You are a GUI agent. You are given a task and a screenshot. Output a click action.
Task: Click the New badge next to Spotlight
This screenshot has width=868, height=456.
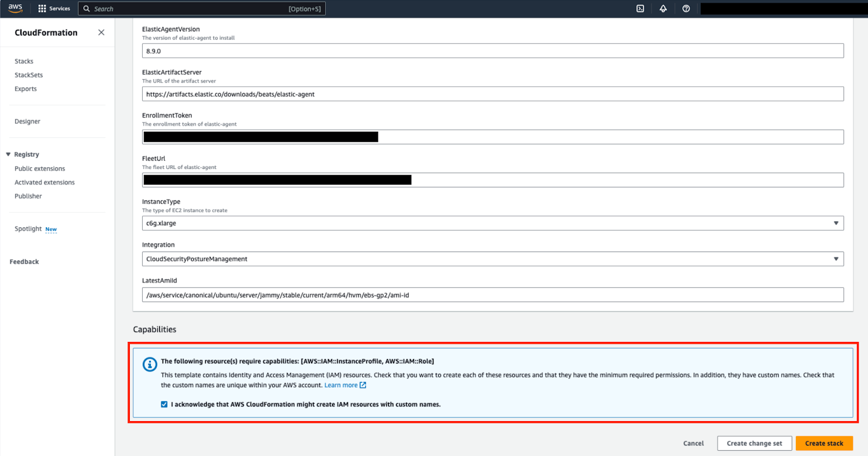(x=51, y=229)
